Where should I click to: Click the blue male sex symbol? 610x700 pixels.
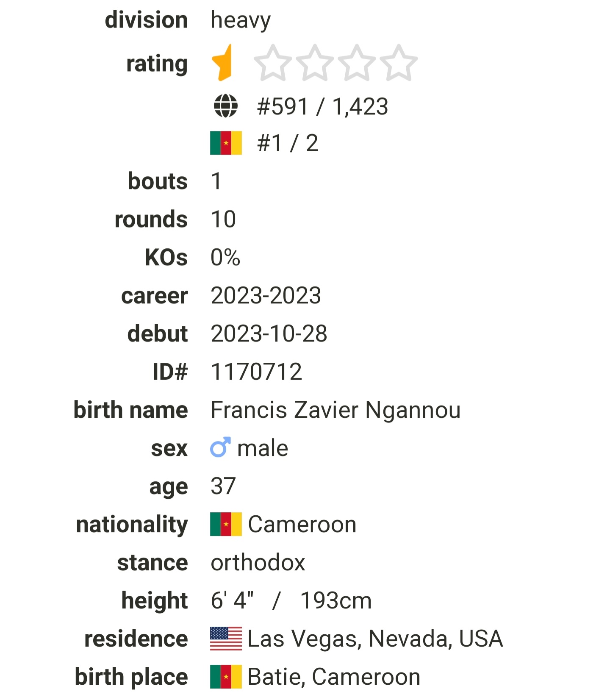[221, 447]
